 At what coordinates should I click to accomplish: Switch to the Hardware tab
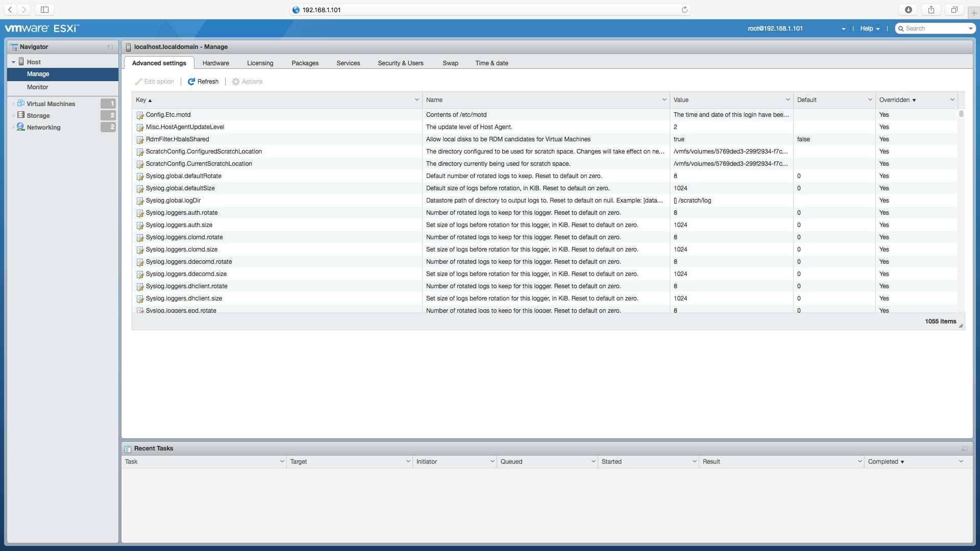click(215, 63)
